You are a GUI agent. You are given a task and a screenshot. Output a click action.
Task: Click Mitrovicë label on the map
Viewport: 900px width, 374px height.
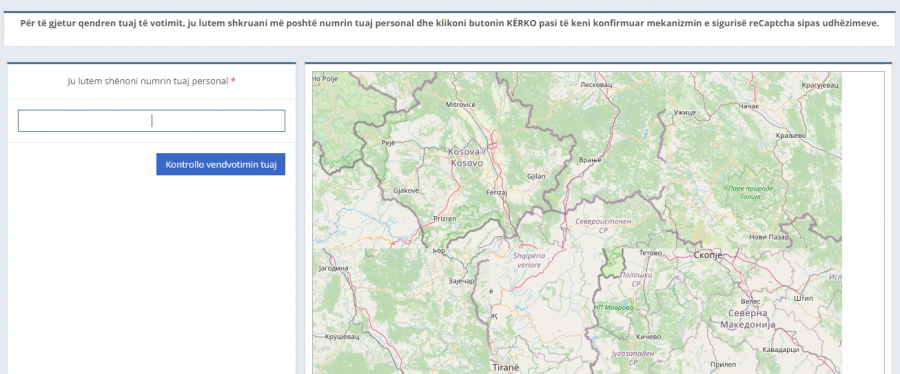pos(461,104)
